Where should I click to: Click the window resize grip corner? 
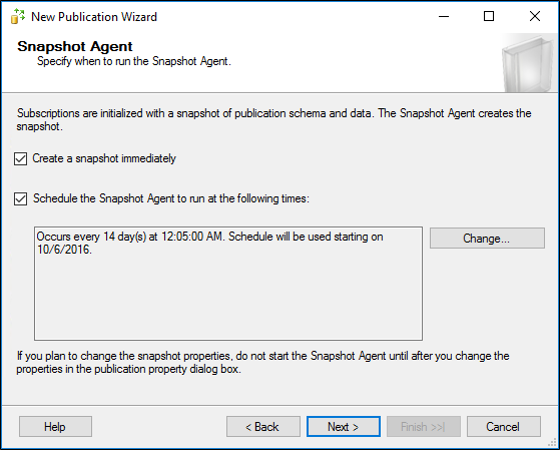(x=553, y=443)
